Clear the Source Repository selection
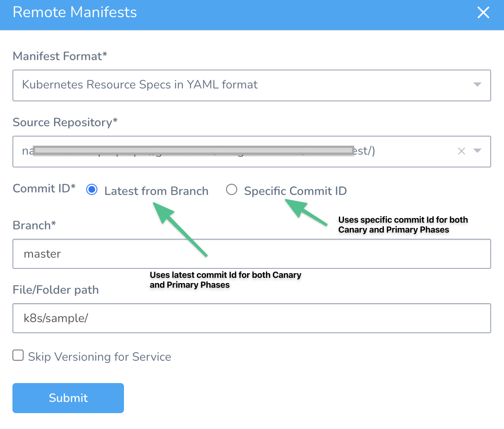Screen dimensions: 504x429 click(x=461, y=151)
